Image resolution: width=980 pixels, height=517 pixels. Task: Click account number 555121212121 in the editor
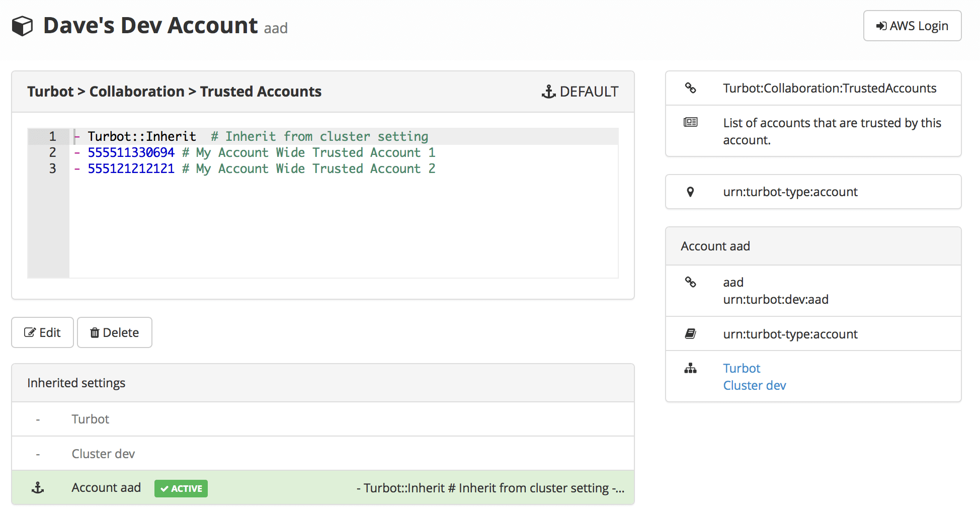131,168
